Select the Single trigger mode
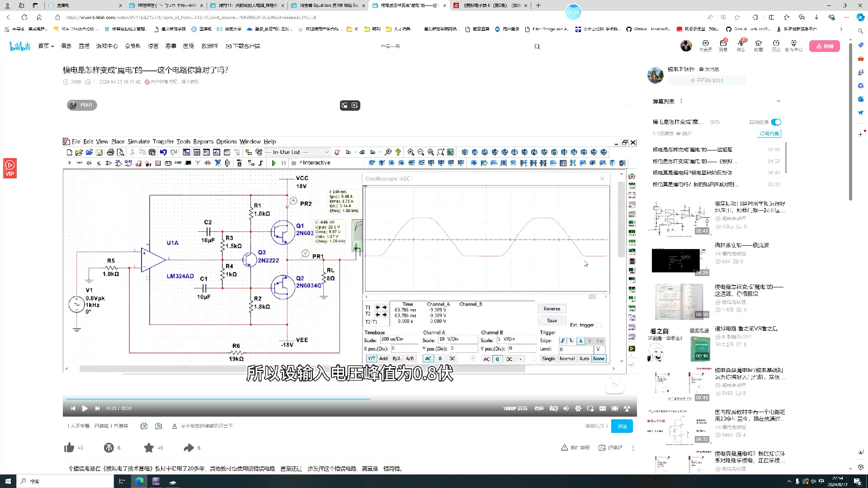 (x=548, y=359)
